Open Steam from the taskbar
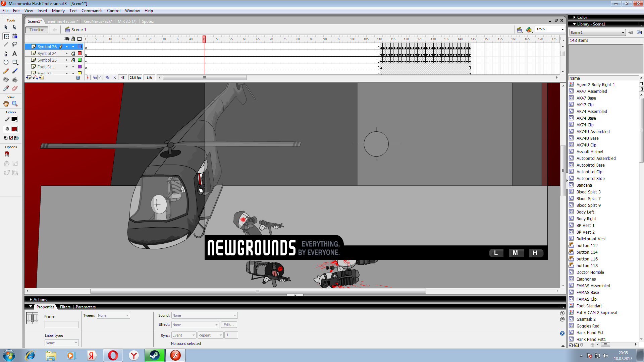Screen dimensions: 644x362 (155, 355)
